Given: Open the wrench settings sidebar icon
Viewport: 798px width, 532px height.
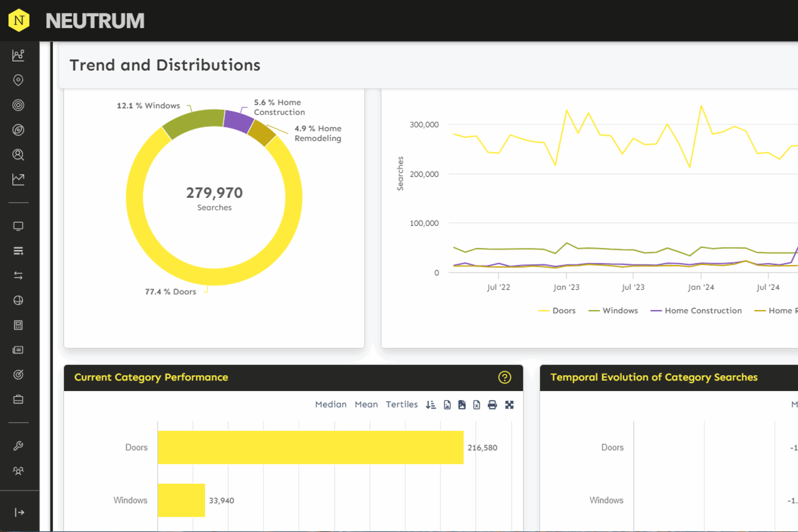Looking at the screenshot, I should (18, 446).
